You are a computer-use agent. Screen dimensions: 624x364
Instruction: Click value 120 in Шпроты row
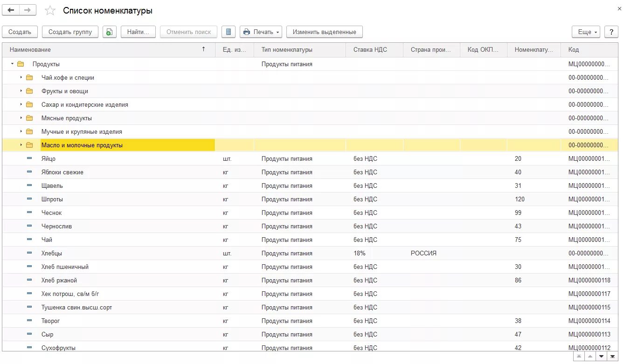coord(534,199)
